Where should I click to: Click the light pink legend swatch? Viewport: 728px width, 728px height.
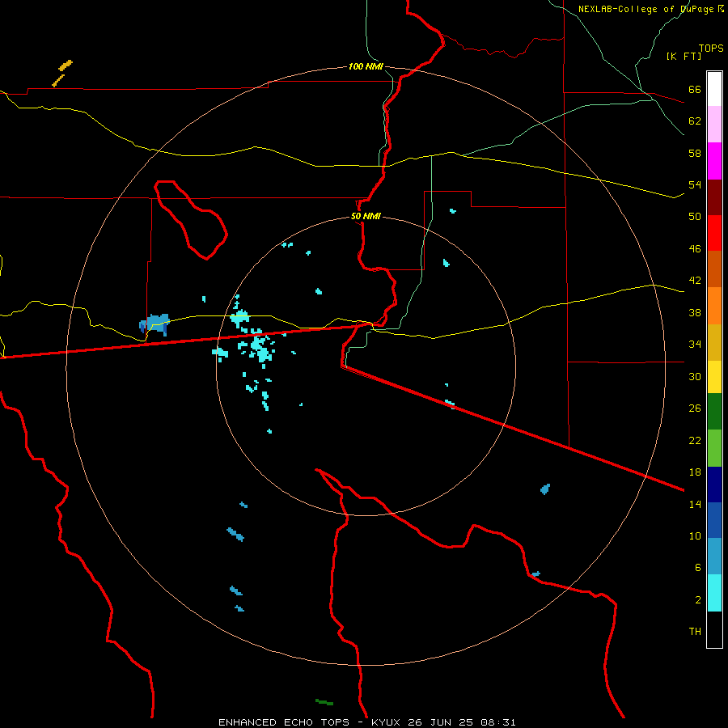(714, 124)
